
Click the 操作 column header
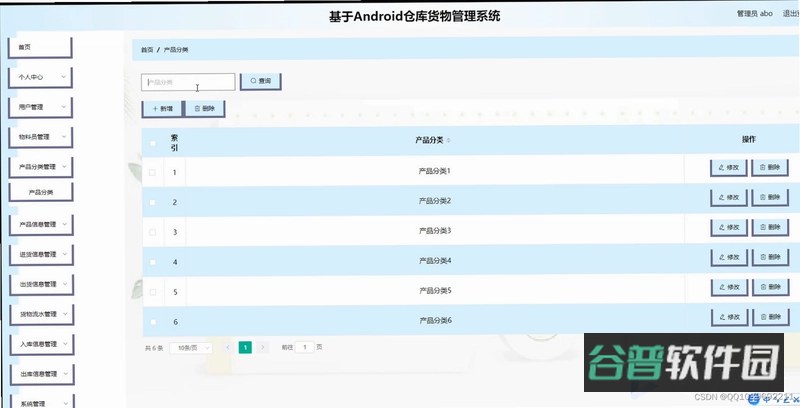[748, 139]
